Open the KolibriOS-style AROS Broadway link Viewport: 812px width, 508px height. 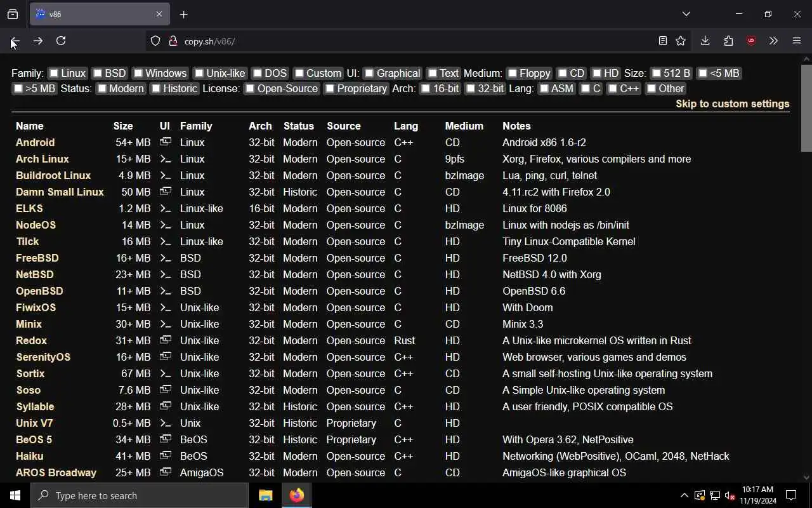[x=56, y=472]
